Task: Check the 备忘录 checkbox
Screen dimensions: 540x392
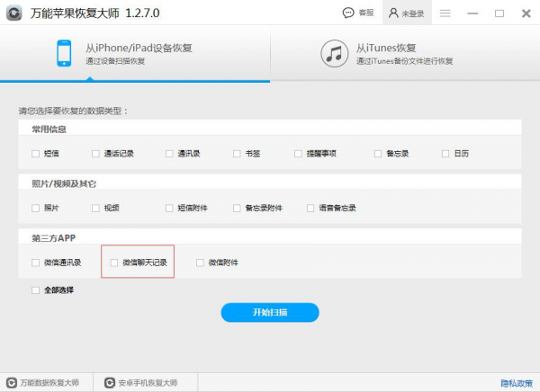Action: 378,154
